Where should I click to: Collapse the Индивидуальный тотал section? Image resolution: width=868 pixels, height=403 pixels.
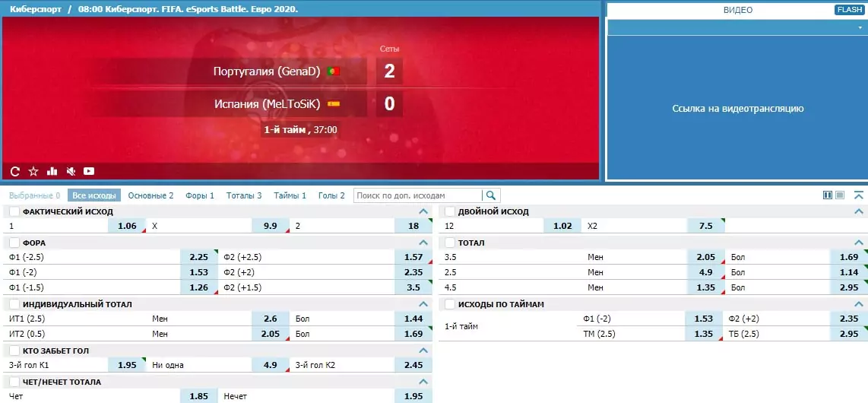(x=423, y=304)
